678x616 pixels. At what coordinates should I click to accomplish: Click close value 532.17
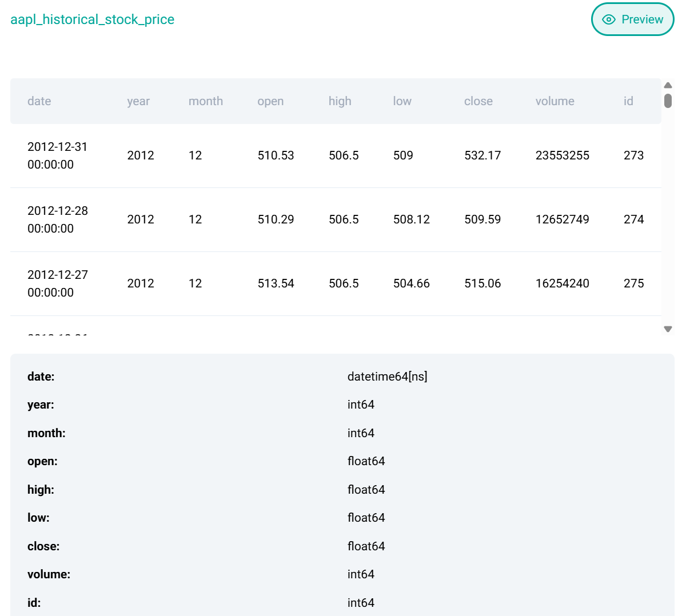pos(482,155)
